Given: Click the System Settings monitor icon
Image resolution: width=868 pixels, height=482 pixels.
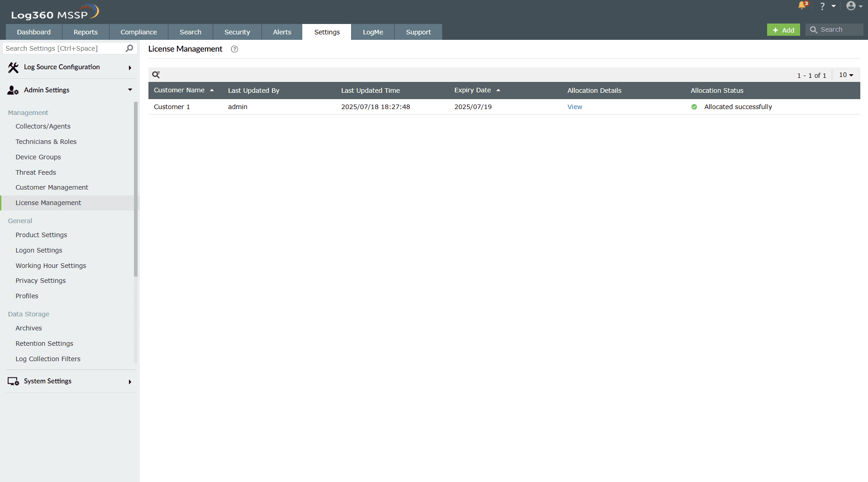Looking at the screenshot, I should [x=13, y=382].
